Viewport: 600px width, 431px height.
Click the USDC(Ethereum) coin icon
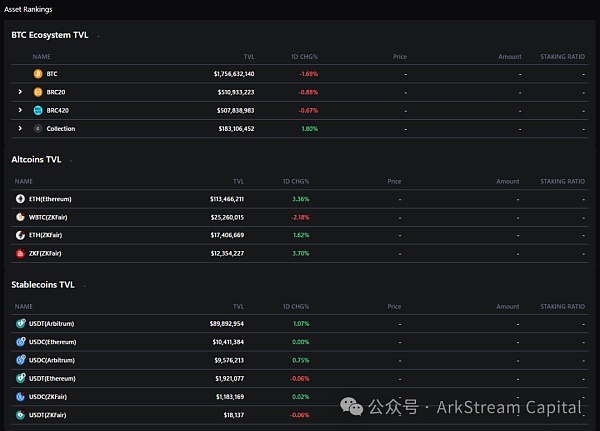point(20,342)
